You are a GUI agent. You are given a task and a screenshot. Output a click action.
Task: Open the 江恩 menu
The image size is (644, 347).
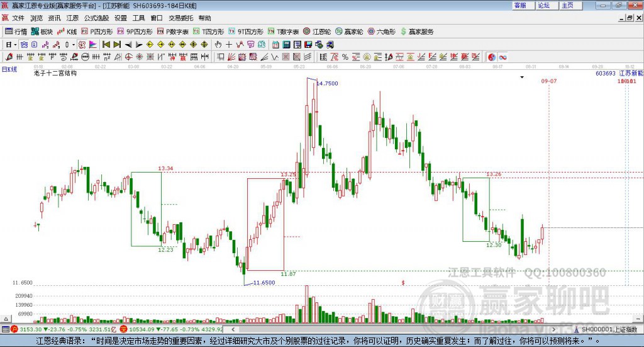[x=72, y=18]
